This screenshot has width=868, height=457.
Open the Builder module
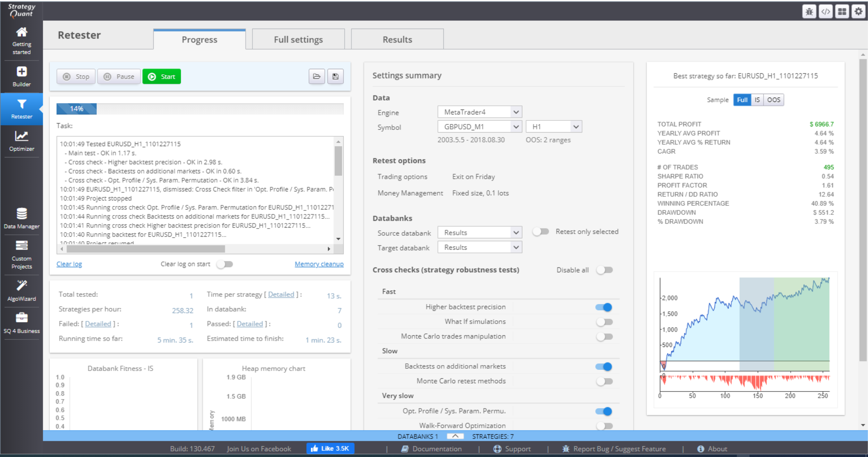pyautogui.click(x=22, y=76)
